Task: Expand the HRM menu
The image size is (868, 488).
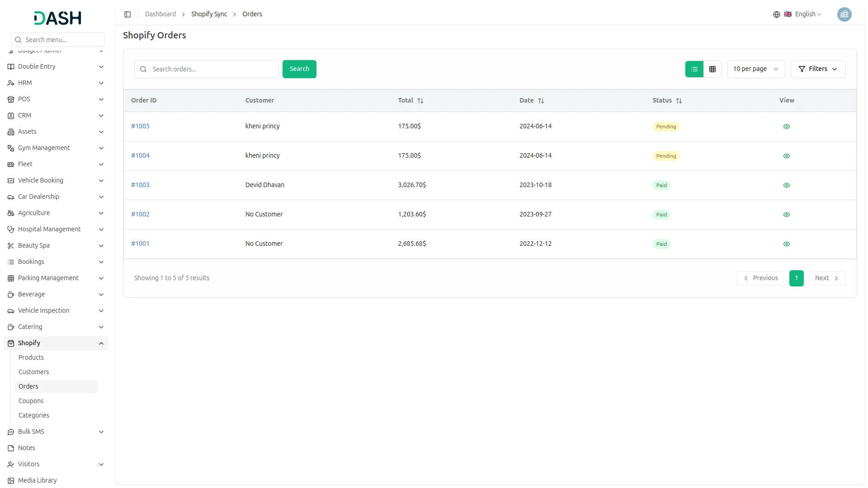Action: click(x=56, y=83)
